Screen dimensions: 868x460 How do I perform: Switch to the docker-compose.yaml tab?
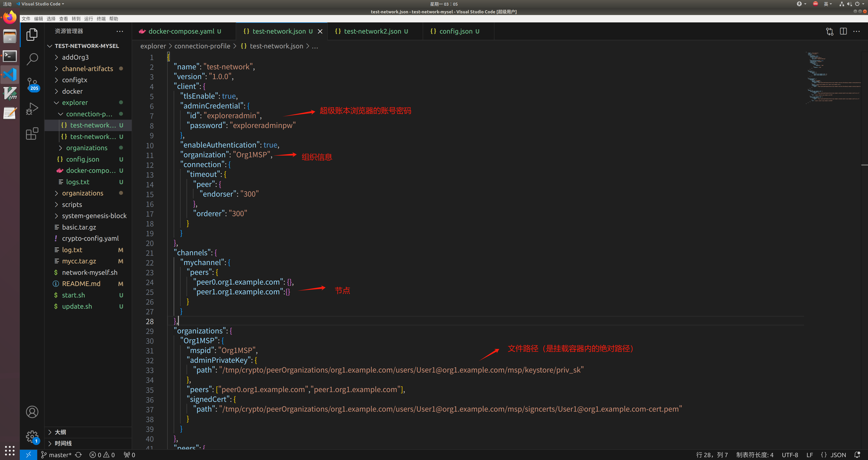(x=184, y=31)
